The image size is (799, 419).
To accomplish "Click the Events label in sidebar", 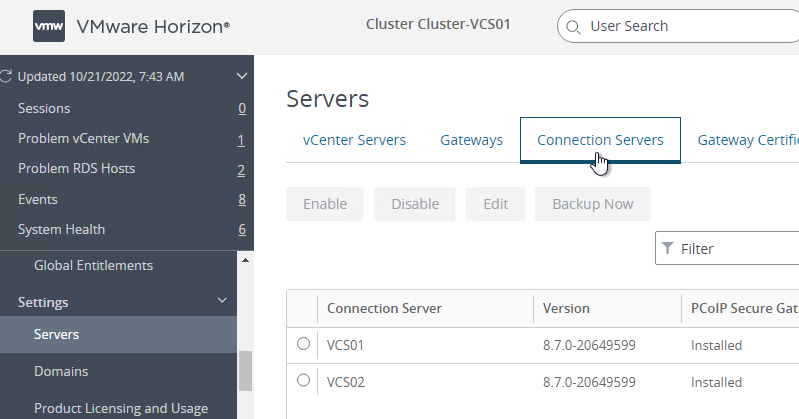I will tap(38, 199).
